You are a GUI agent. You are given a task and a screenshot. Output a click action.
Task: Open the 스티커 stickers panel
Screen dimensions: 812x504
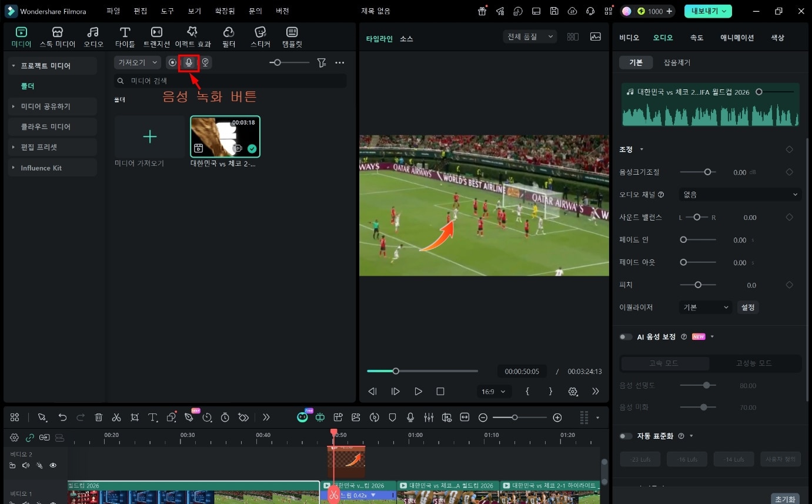click(260, 37)
